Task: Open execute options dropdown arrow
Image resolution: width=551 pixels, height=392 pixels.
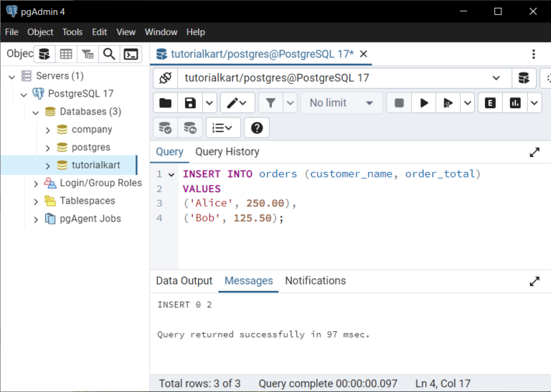Action: 467,102
